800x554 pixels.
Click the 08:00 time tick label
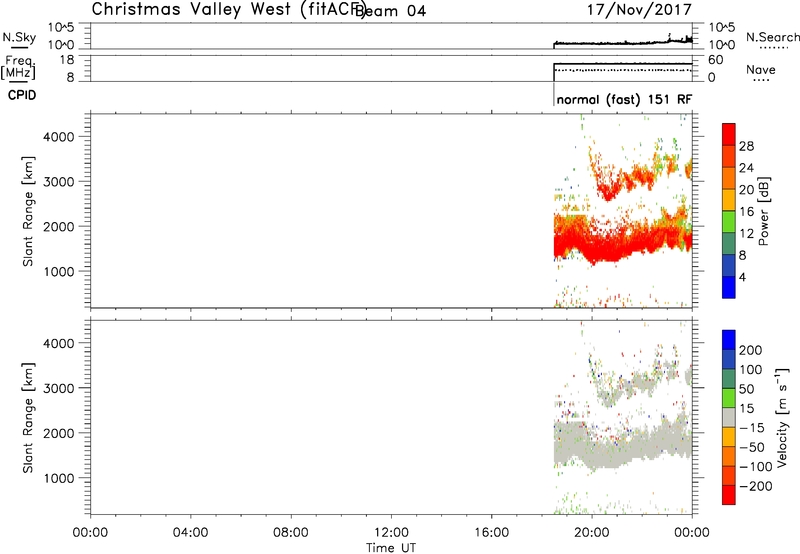point(291,533)
